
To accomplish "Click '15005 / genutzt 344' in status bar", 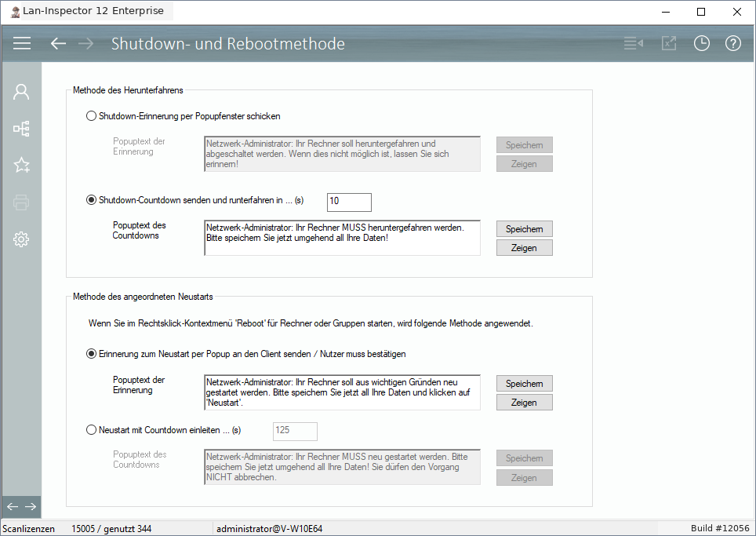I will coord(111,529).
